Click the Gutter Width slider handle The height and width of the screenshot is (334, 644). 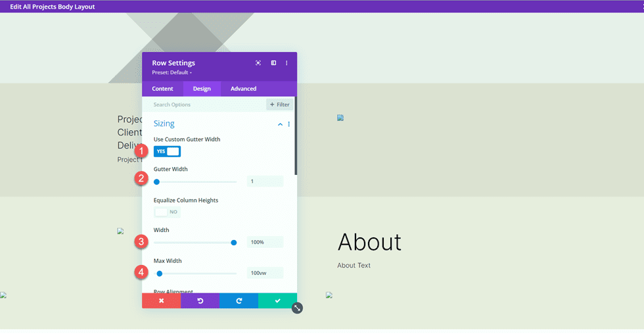coord(157,181)
